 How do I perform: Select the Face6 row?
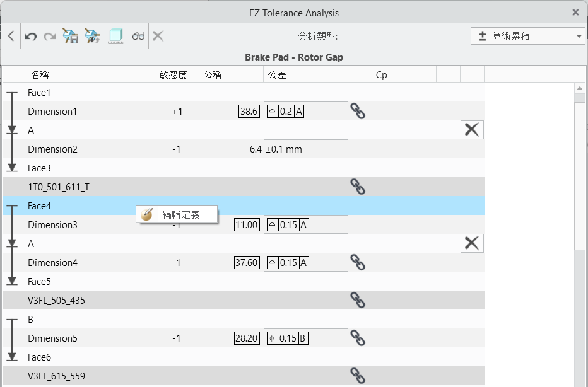pos(244,357)
